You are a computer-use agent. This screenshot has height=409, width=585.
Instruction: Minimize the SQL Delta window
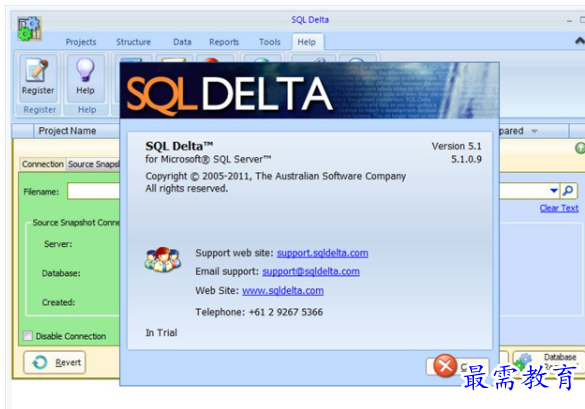569,21
